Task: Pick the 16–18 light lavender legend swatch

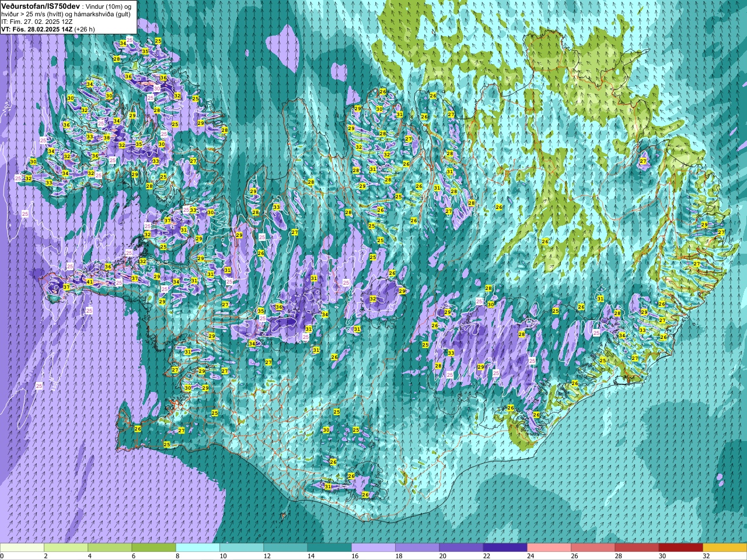Action: [x=373, y=548]
